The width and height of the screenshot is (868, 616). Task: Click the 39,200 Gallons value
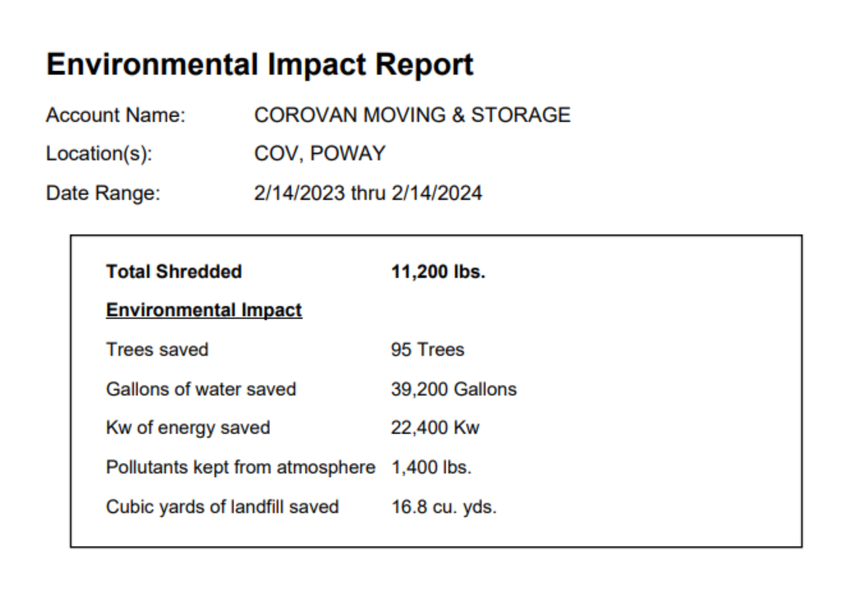(x=453, y=389)
